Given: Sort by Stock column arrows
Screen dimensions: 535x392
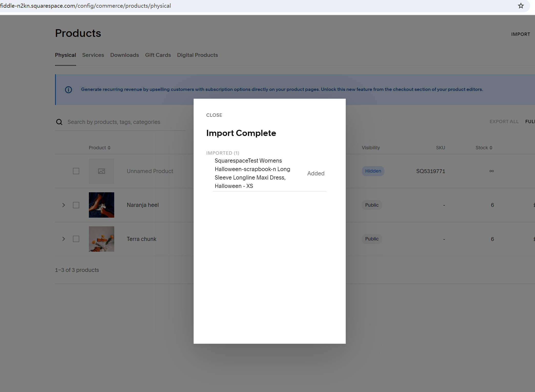Looking at the screenshot, I should click(491, 148).
